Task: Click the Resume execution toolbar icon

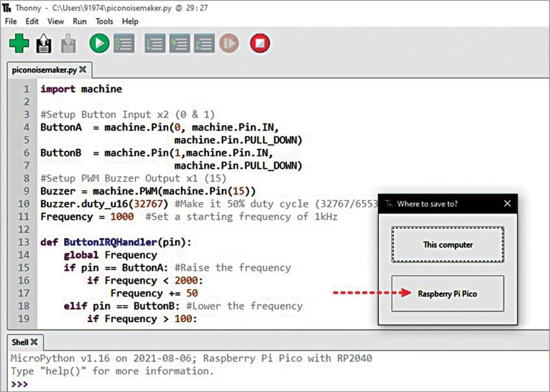Action: point(229,43)
